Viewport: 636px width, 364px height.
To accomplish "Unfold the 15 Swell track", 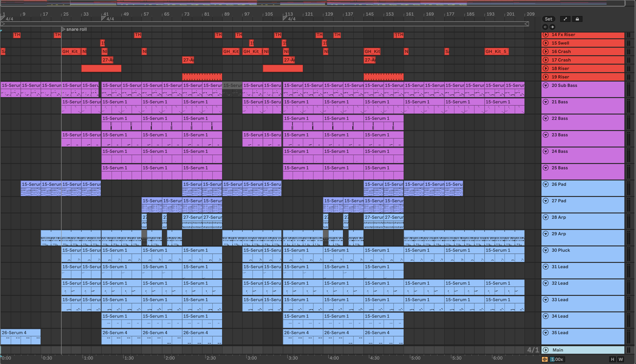I will click(x=546, y=43).
